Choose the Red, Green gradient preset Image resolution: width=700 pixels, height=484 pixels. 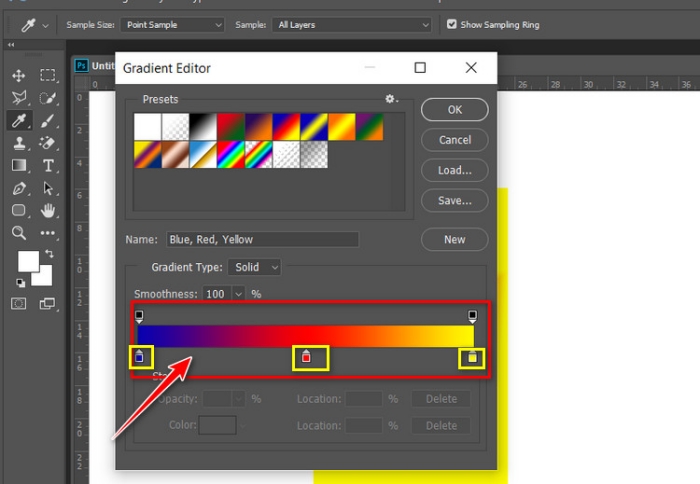click(x=231, y=127)
